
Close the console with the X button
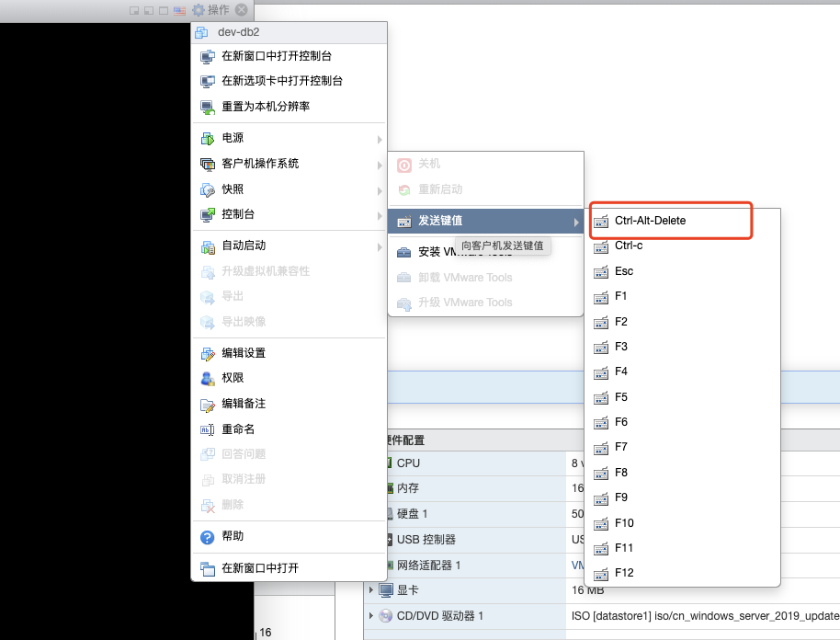click(241, 10)
